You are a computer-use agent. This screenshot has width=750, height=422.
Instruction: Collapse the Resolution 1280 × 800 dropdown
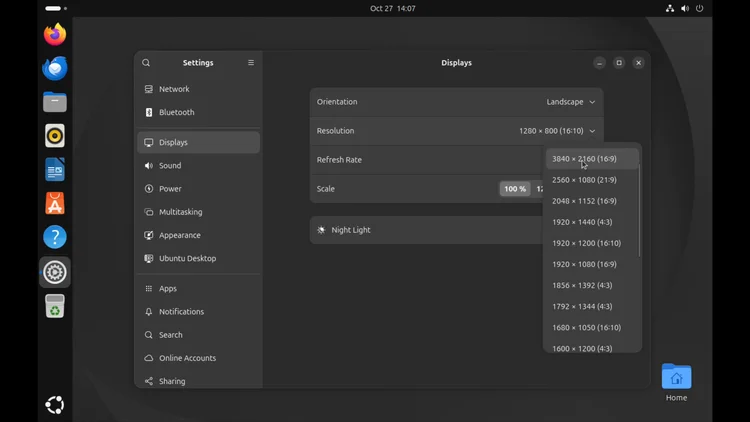click(x=557, y=131)
